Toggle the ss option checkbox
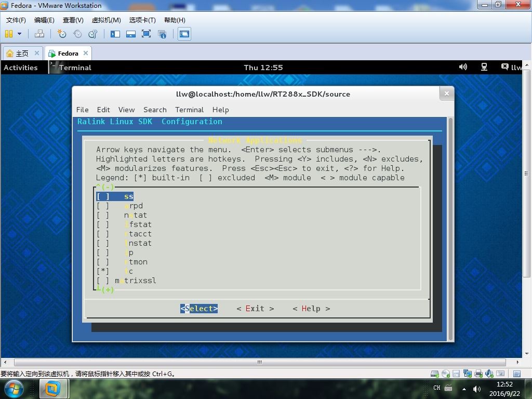The height and width of the screenshot is (399, 532). pos(103,196)
